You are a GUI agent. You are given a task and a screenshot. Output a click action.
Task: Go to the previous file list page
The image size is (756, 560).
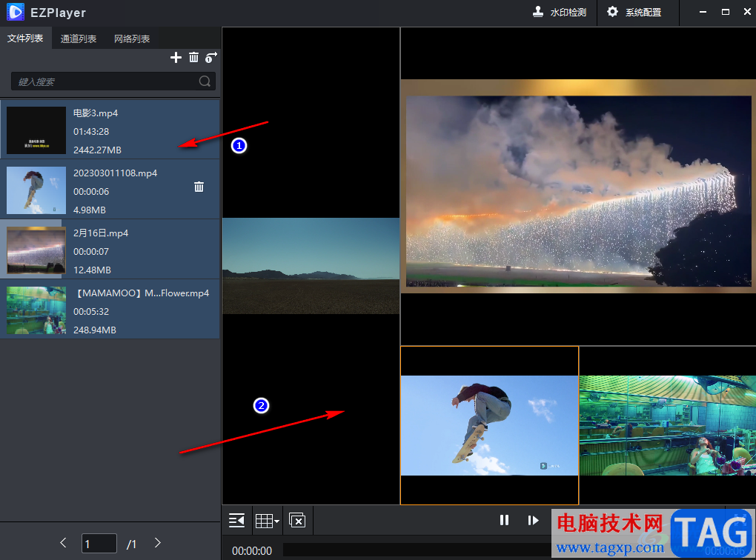(x=64, y=543)
